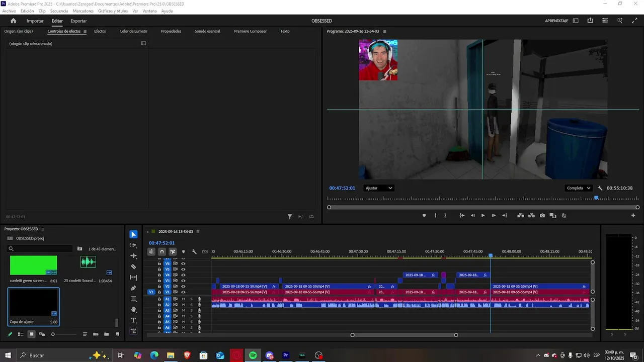Click the Home icon in the header

click(x=14, y=21)
